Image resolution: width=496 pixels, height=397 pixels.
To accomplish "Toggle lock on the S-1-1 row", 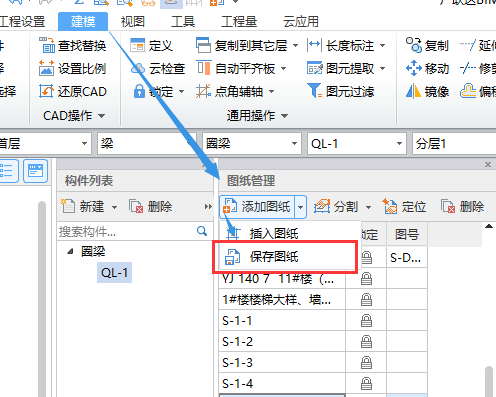I will coord(366,321).
